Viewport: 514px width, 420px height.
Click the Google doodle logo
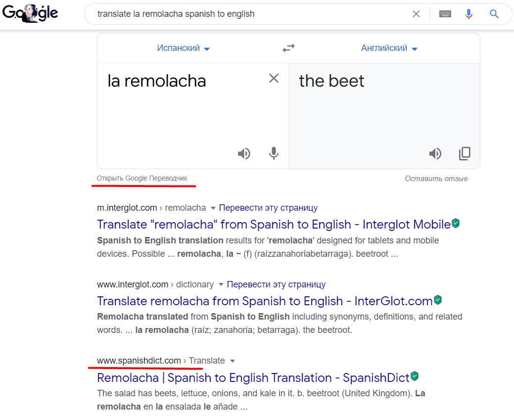(31, 13)
